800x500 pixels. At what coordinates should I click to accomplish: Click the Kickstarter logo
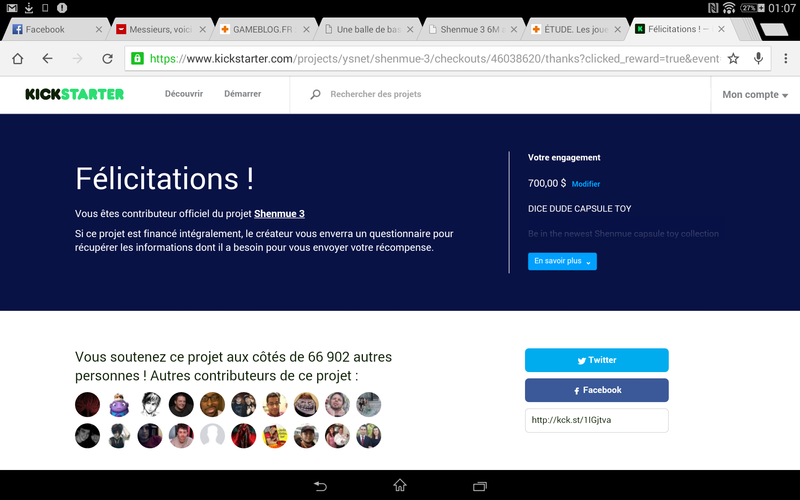tap(74, 94)
